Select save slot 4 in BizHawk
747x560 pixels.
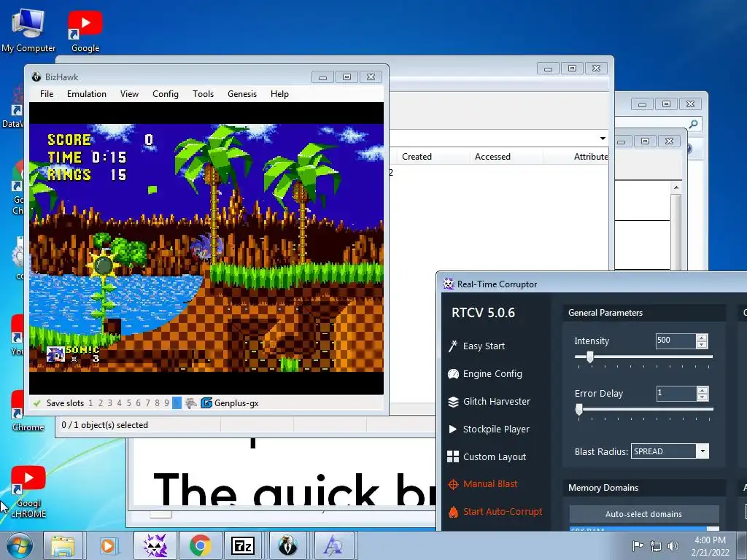coord(119,402)
